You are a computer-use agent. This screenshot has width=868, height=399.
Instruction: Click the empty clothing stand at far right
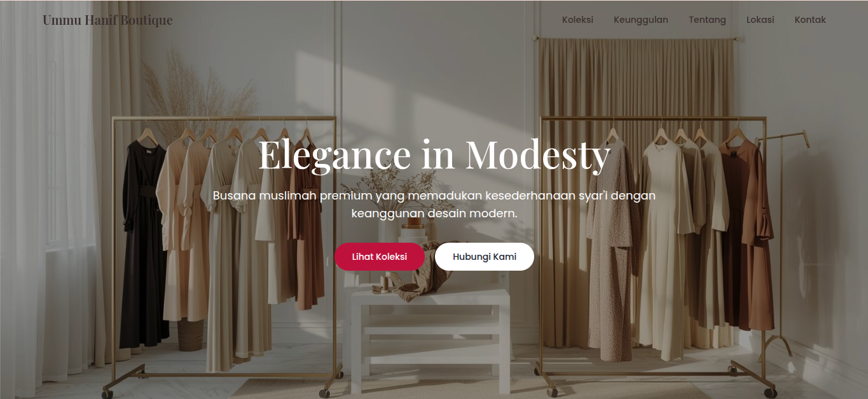(783, 241)
